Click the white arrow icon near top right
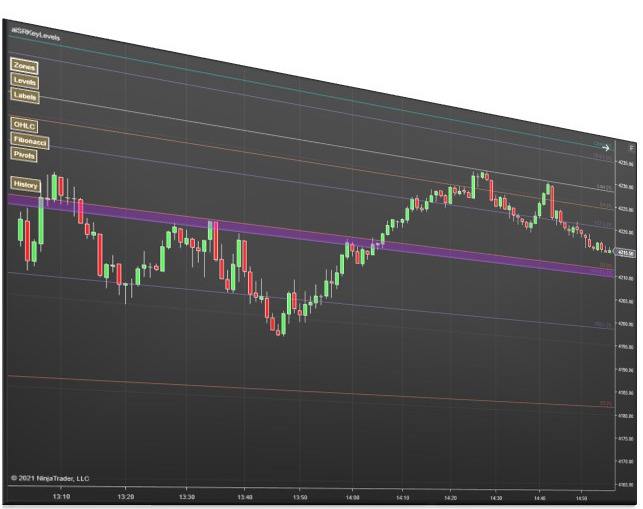 coord(606,148)
